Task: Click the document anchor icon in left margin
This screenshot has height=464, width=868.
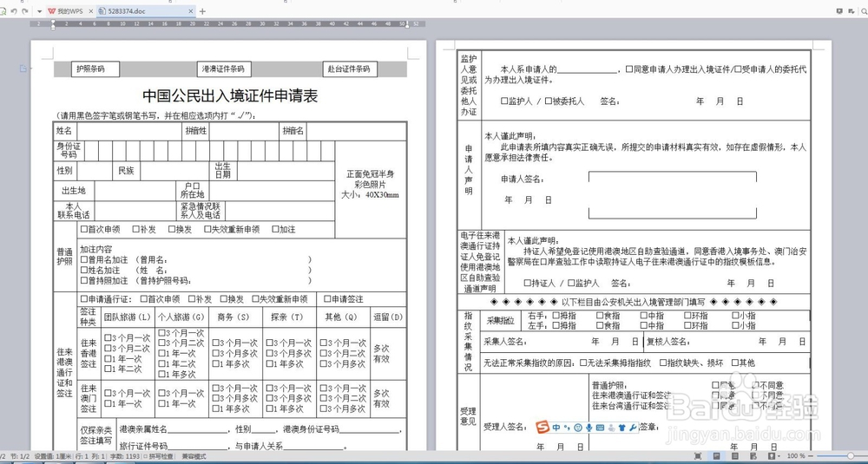Action: [23, 69]
